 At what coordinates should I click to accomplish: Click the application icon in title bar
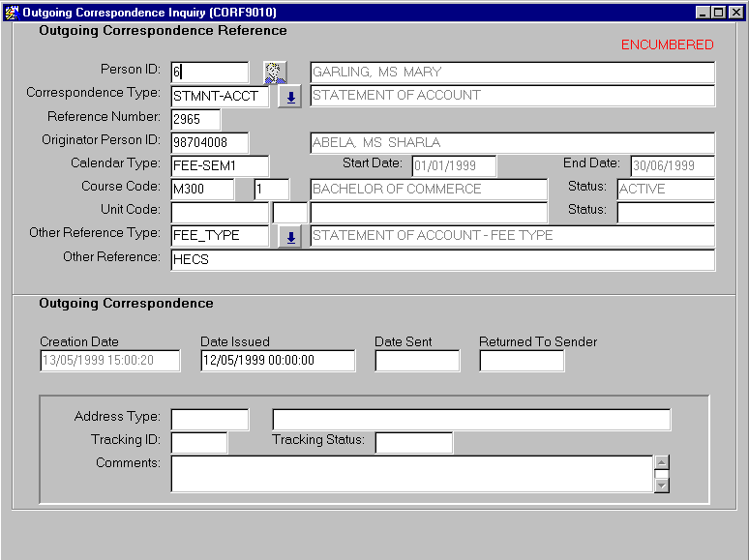point(11,12)
